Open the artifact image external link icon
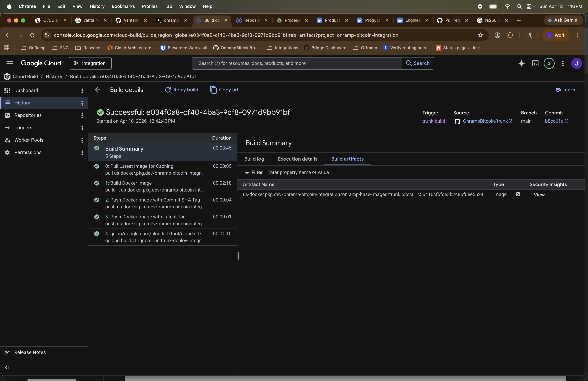This screenshot has width=588, height=381. point(518,194)
